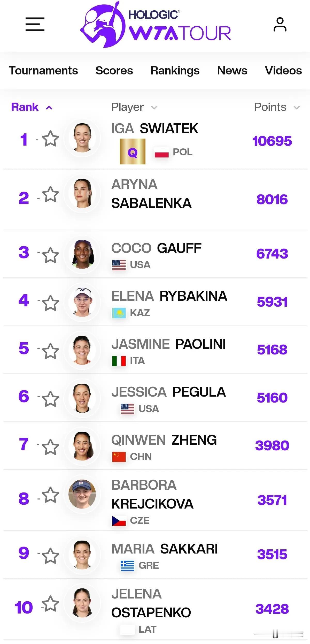The image size is (310, 644).
Task: Click the China flag next to CHN
Action: (x=119, y=457)
